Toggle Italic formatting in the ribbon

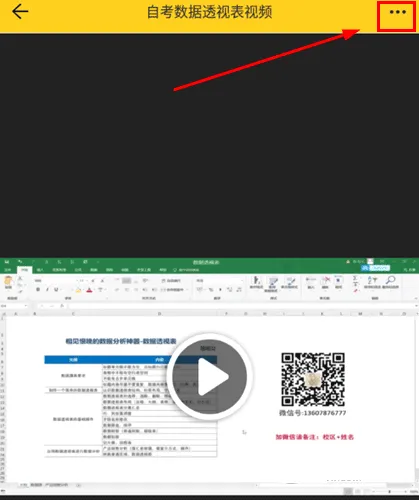click(47, 290)
